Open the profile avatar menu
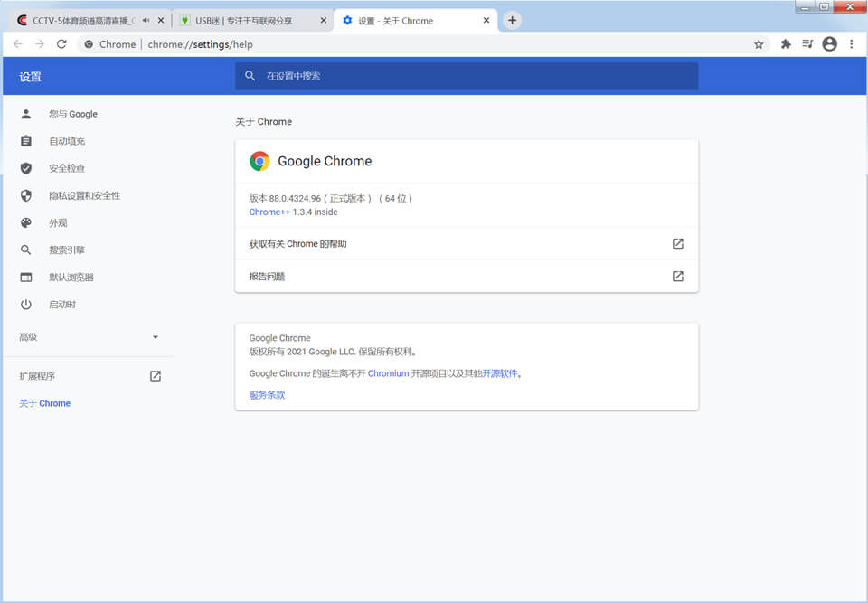 829,44
